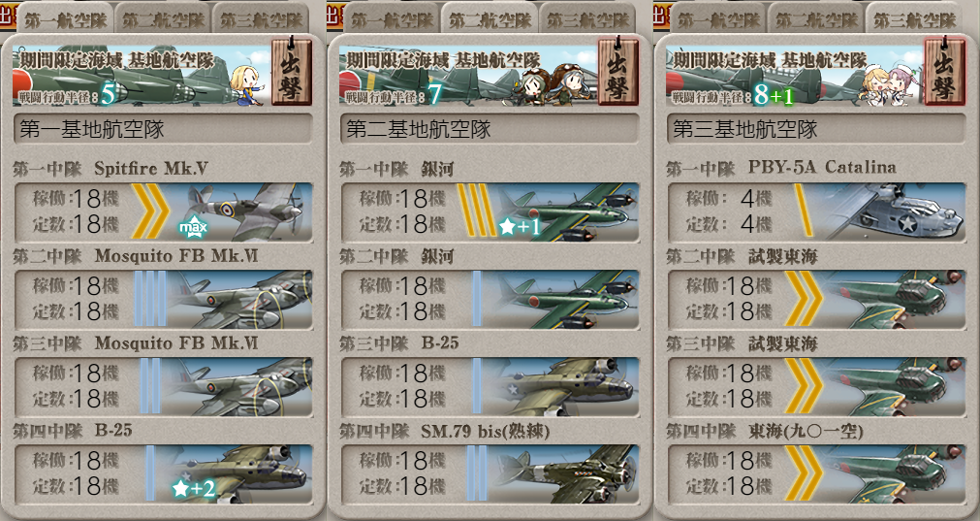The height and width of the screenshot is (521, 980).
Task: Open the 第一航空隊 tab in left panel
Action: (x=65, y=20)
